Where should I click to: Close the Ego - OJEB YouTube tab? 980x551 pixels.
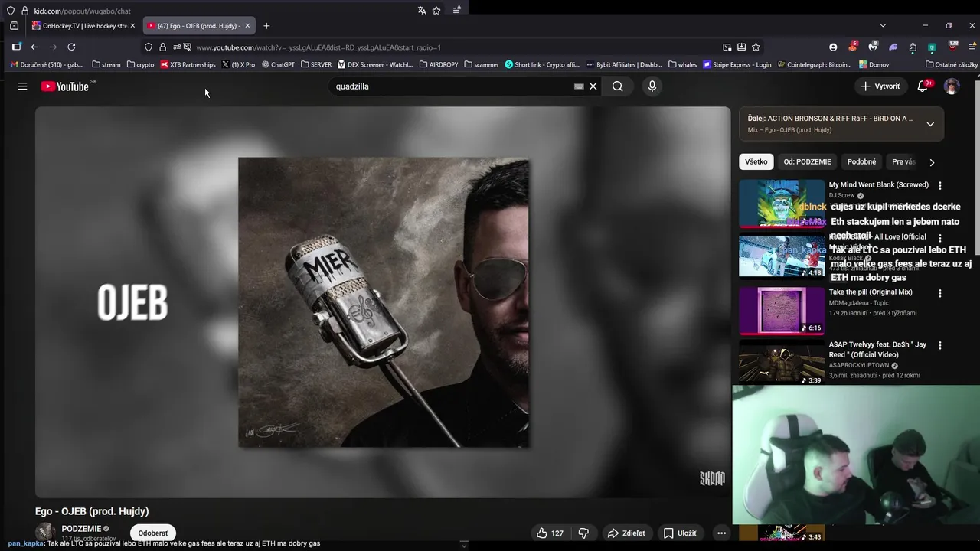point(247,26)
